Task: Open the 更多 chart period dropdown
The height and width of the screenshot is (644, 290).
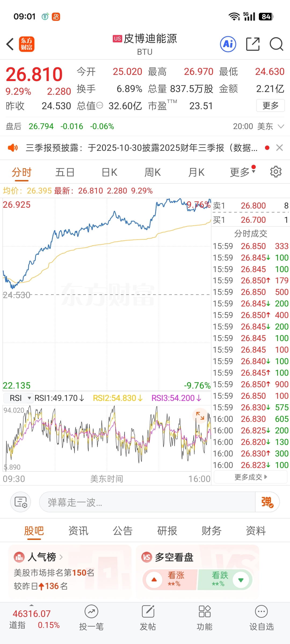Action: [x=243, y=172]
